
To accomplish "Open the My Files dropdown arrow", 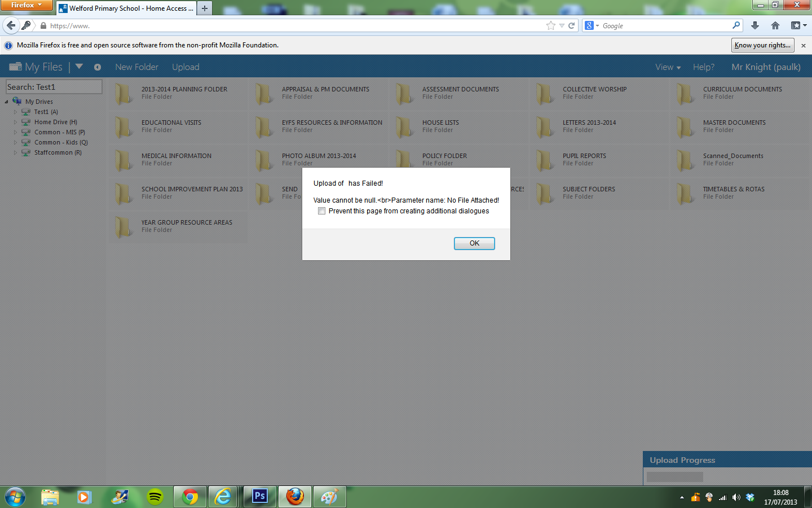I will 79,66.
